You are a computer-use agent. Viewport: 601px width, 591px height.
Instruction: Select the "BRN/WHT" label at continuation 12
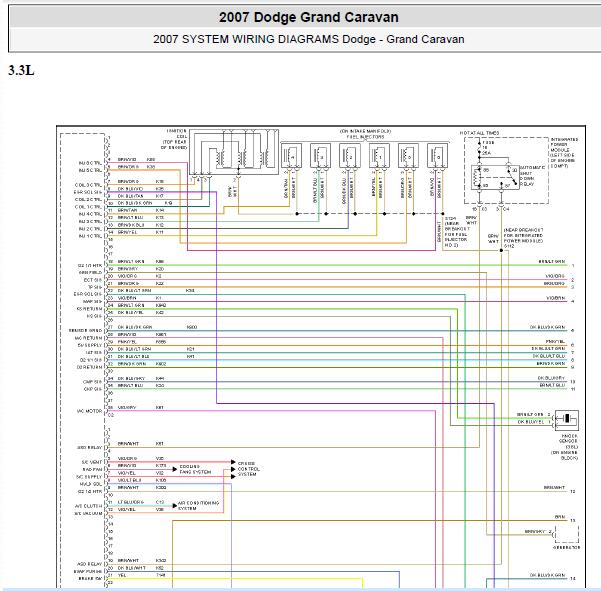554,488
